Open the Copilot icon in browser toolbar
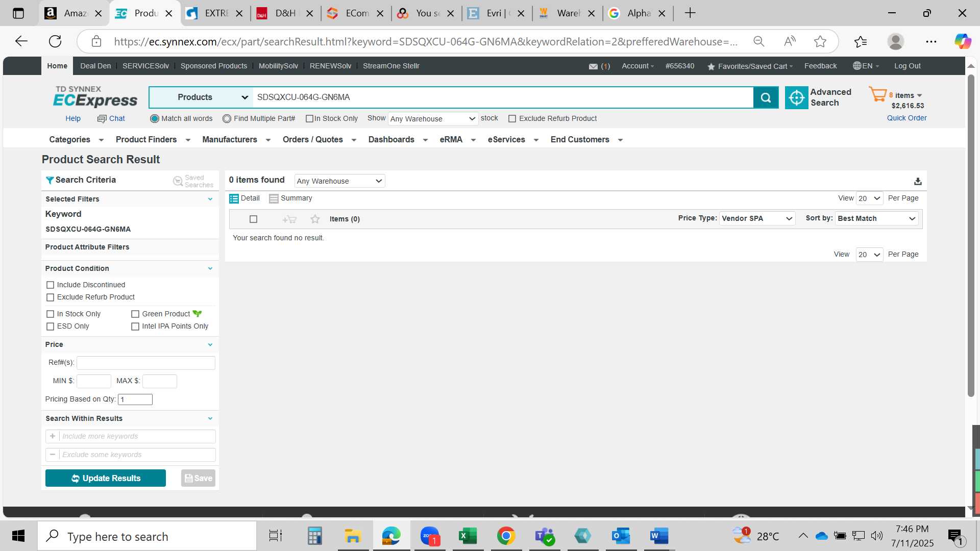 click(x=963, y=41)
